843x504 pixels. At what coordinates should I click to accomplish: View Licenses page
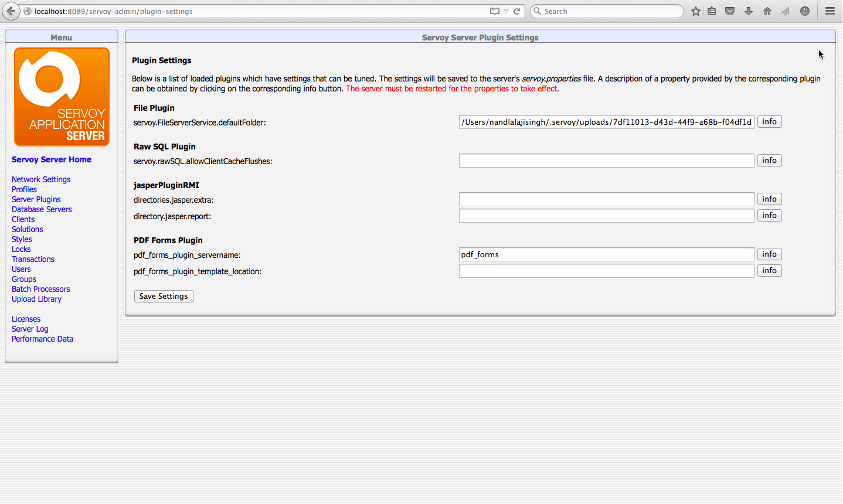[x=26, y=319]
